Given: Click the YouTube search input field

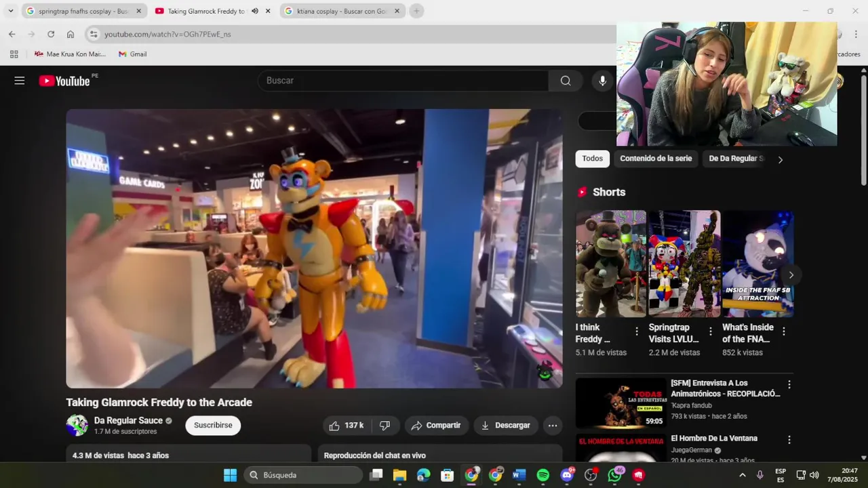Looking at the screenshot, I should click(403, 81).
